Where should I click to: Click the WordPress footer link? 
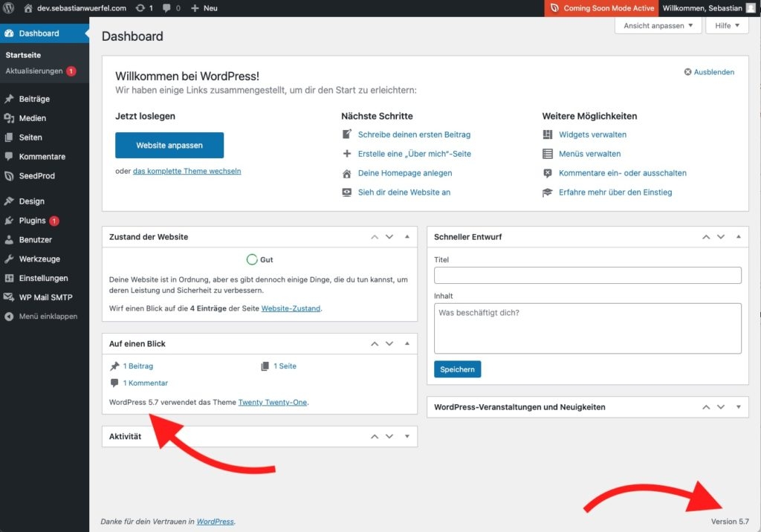point(215,522)
